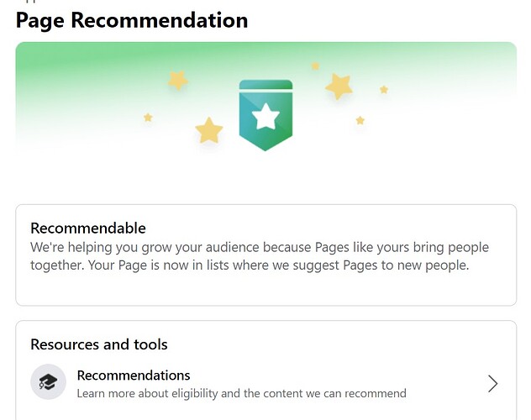Click the tiny star at the far right of the banner
This screenshot has height=420, width=531.
click(x=384, y=90)
